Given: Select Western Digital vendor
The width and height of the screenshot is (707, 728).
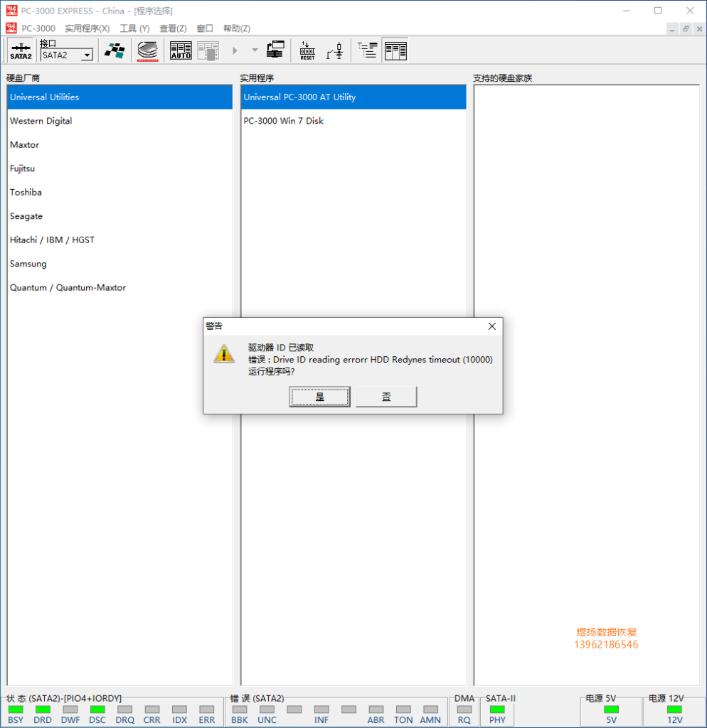Looking at the screenshot, I should pos(119,121).
